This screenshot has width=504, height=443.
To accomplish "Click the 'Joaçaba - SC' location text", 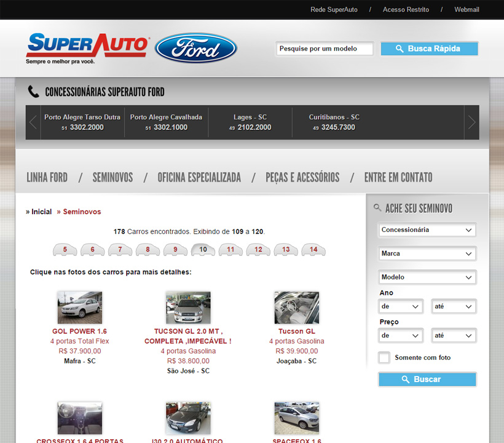I will pyautogui.click(x=297, y=361).
